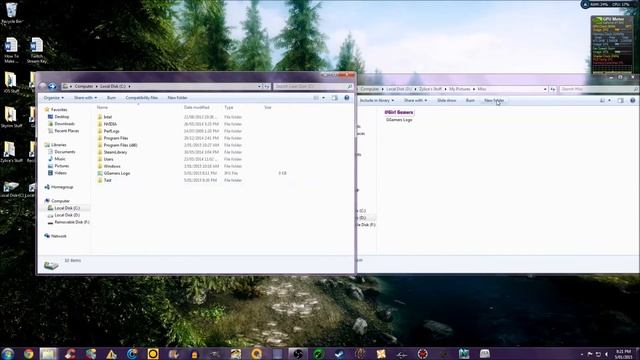The height and width of the screenshot is (360, 640).
Task: Click Slide show in Misc window
Action: point(447,100)
